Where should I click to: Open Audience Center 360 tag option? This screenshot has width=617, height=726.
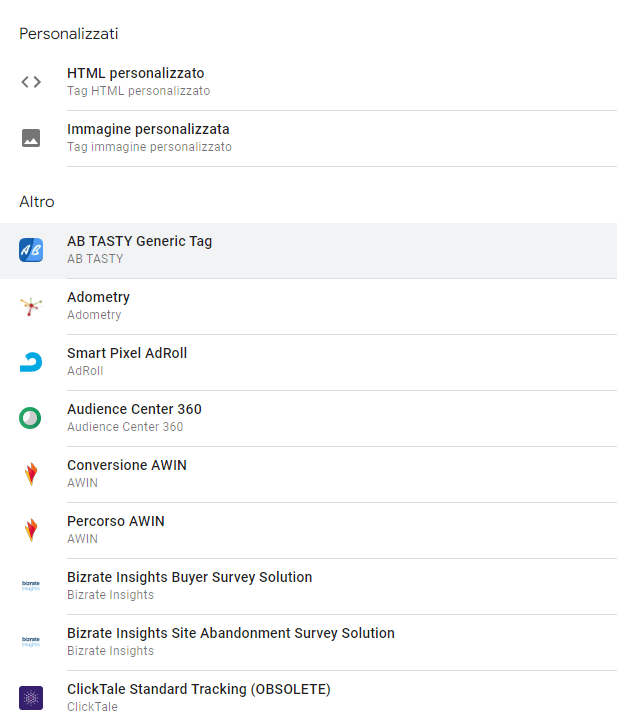click(x=308, y=419)
